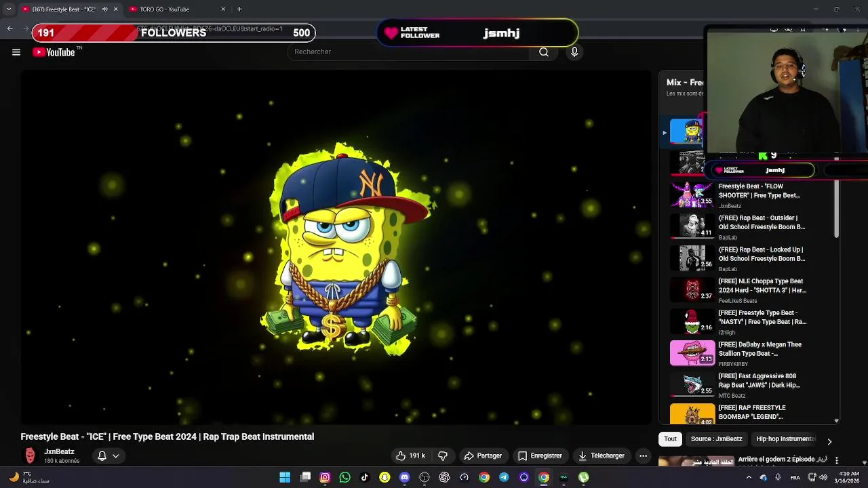
Task: Open WhatsApp from taskbar
Action: click(x=344, y=477)
